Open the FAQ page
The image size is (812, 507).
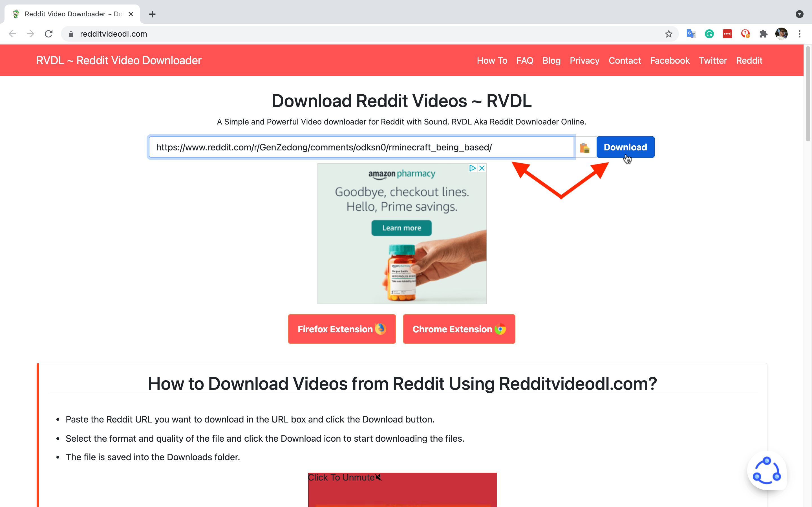click(525, 60)
